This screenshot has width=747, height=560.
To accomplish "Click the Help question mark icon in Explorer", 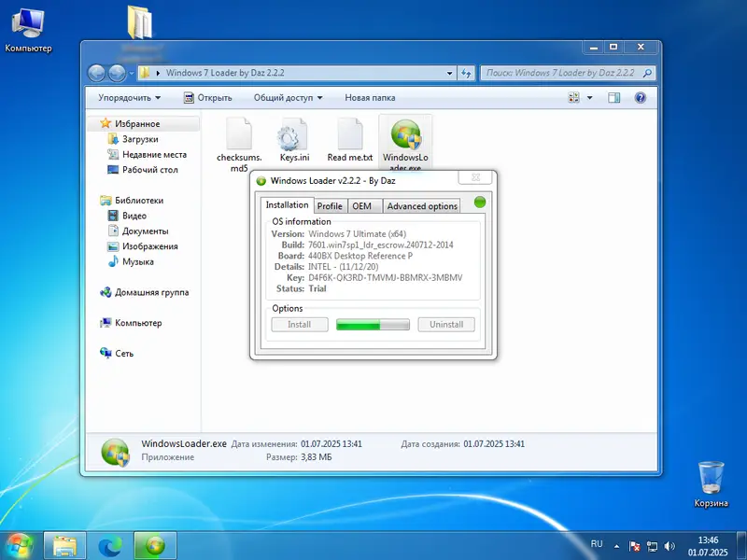I will point(641,97).
